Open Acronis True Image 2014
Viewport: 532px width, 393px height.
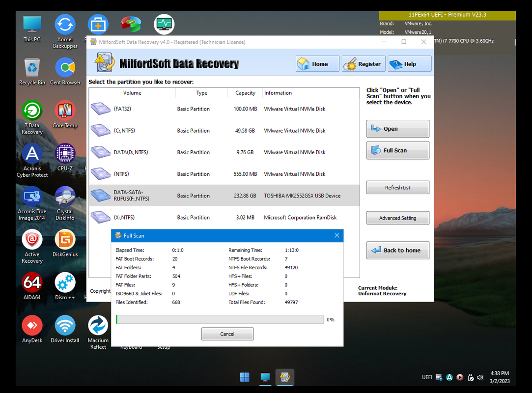(32, 204)
